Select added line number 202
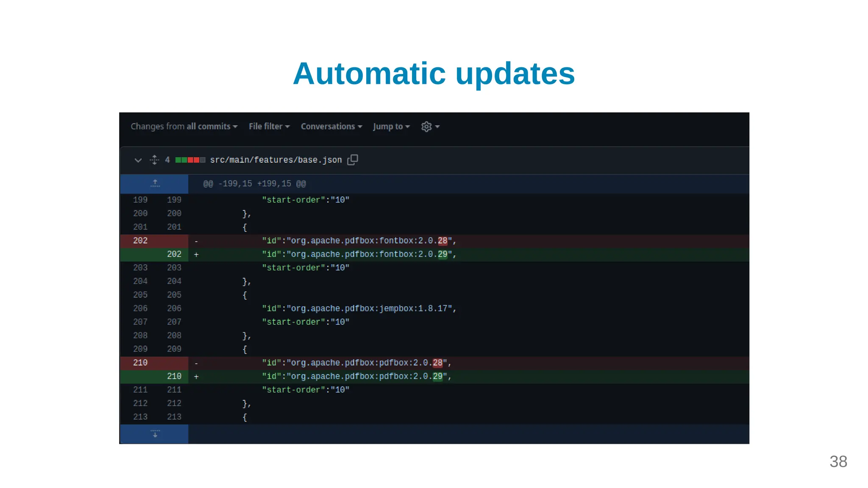The image size is (868, 488). (x=174, y=254)
